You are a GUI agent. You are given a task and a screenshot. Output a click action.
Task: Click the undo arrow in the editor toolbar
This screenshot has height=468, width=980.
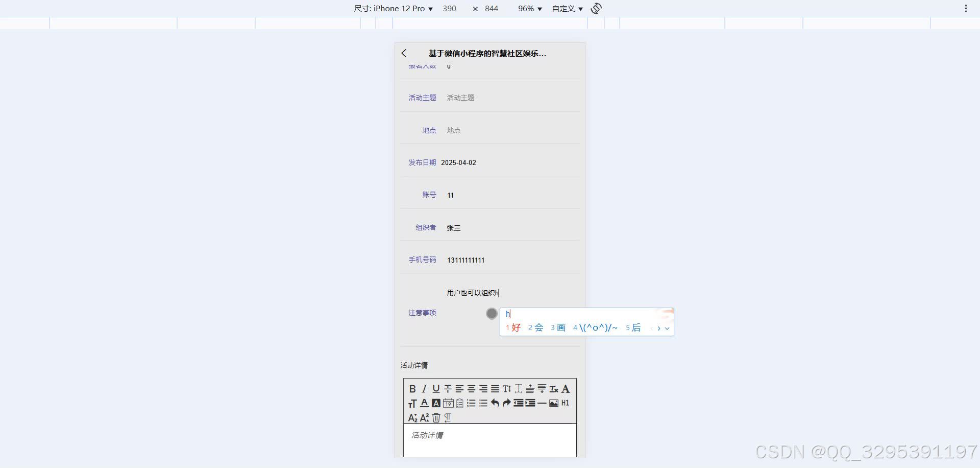[x=495, y=403]
